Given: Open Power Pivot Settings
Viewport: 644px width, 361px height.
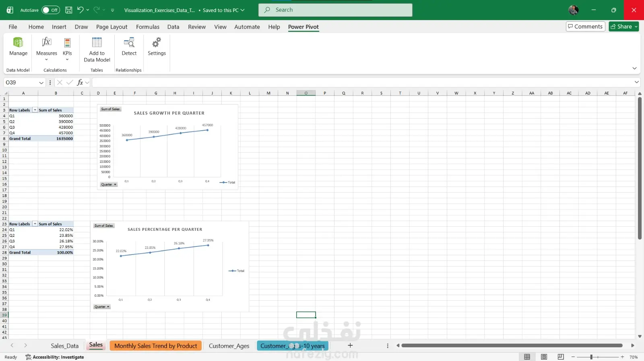Looking at the screenshot, I should [157, 47].
